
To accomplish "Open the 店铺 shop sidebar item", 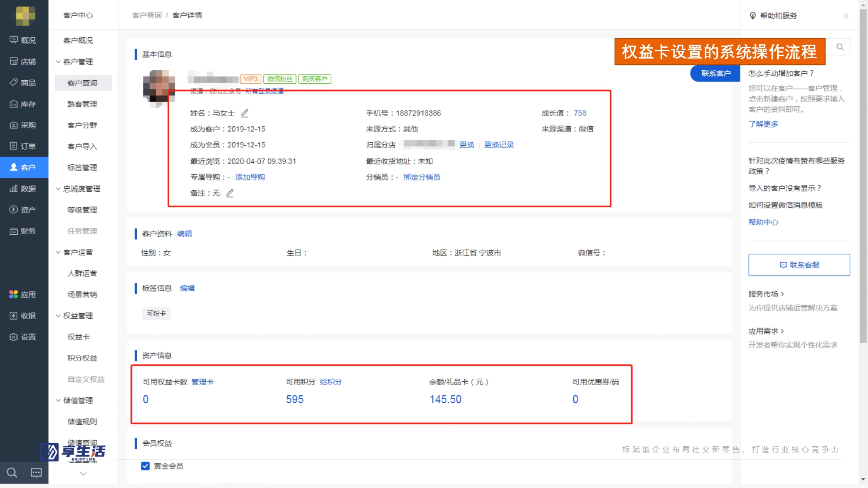I will click(x=23, y=62).
